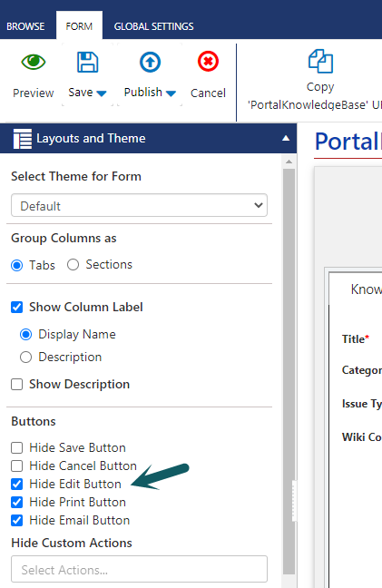Click the Save floppy disk icon

(88, 62)
